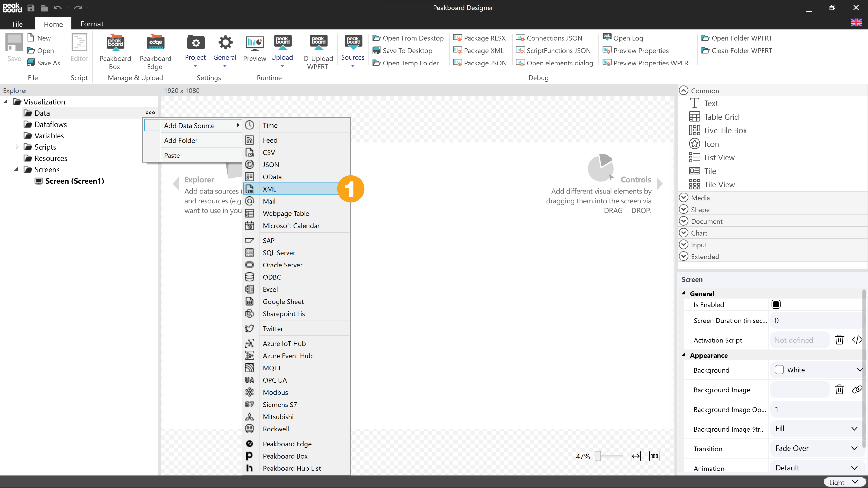Open the Activation Script code editor icon

pyautogui.click(x=857, y=340)
